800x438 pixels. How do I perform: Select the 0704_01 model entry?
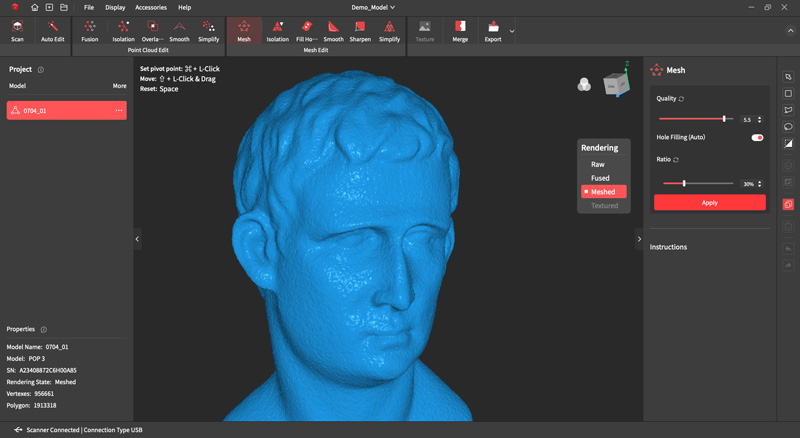pos(67,110)
